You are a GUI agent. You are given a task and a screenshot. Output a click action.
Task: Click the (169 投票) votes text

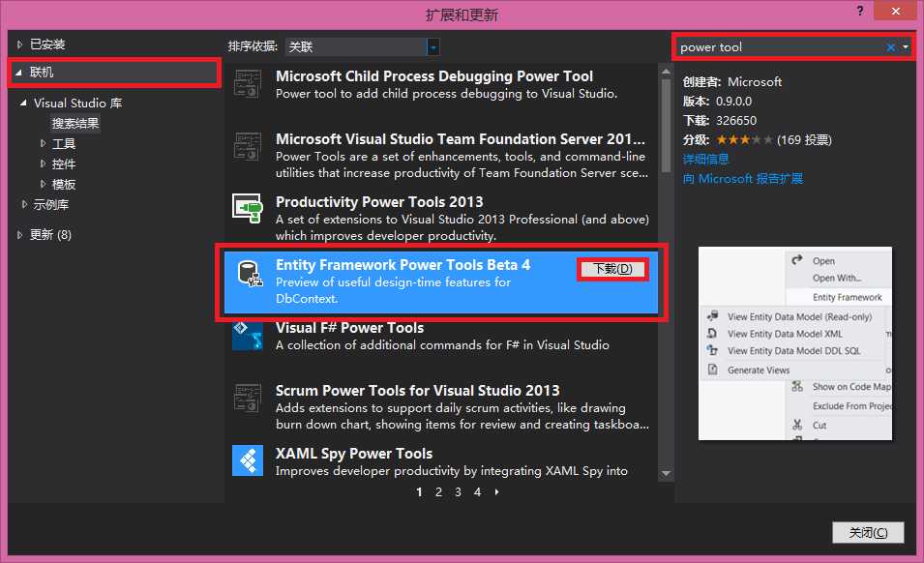point(804,140)
